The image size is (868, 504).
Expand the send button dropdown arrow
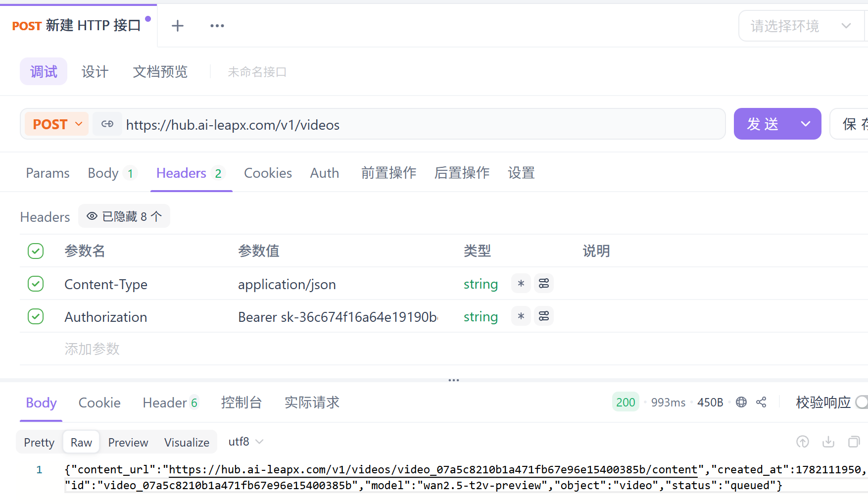click(x=806, y=124)
